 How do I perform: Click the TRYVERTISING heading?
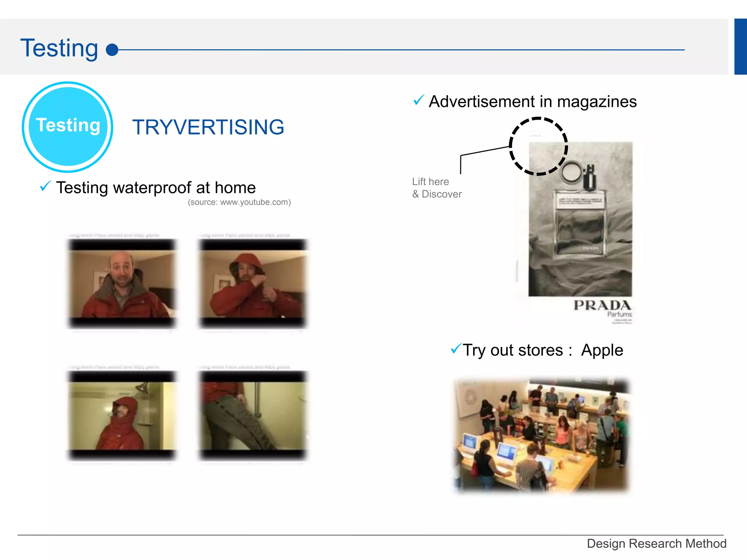[208, 127]
